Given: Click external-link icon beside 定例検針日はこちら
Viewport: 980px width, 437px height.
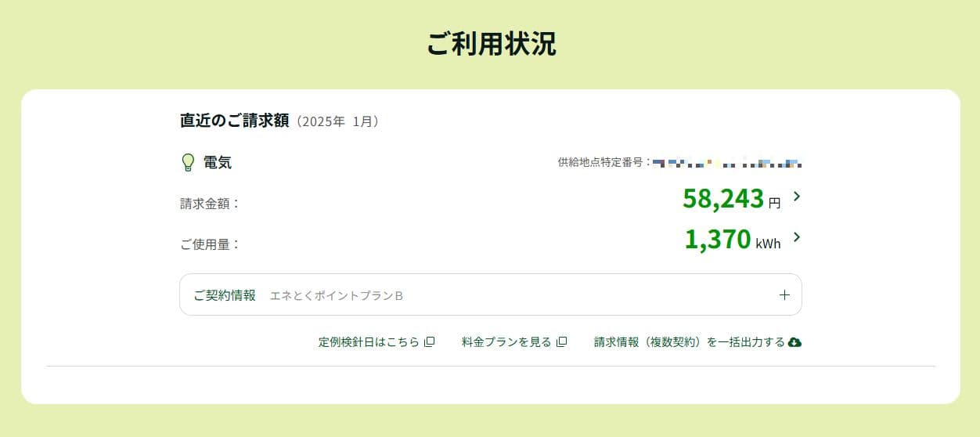Looking at the screenshot, I should click(x=429, y=342).
